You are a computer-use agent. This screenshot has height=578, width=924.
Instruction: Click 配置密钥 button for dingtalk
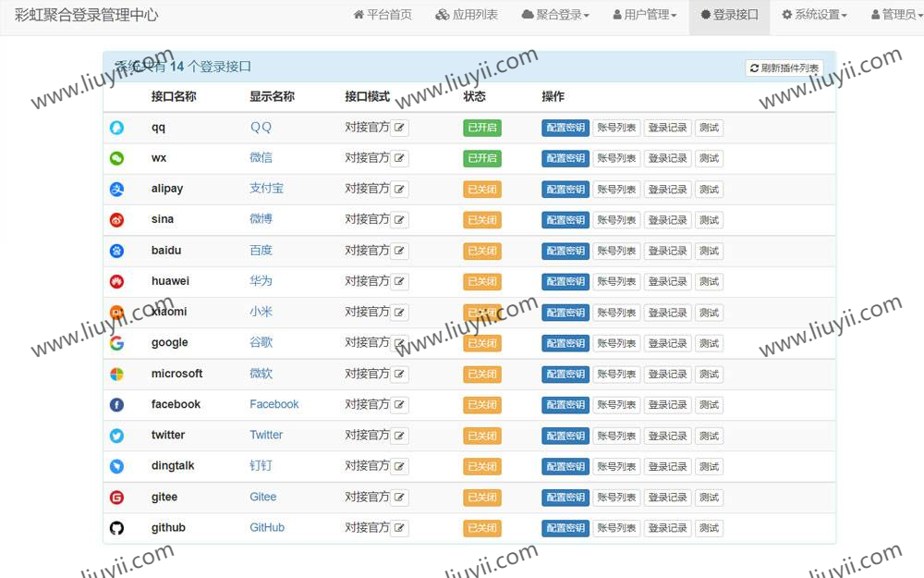(565, 466)
